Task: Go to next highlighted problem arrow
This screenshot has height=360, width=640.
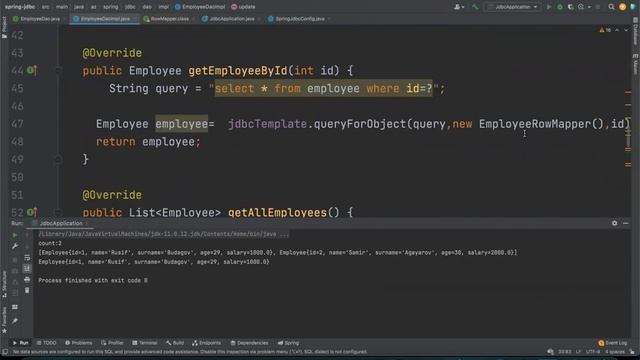Action: pos(626,30)
